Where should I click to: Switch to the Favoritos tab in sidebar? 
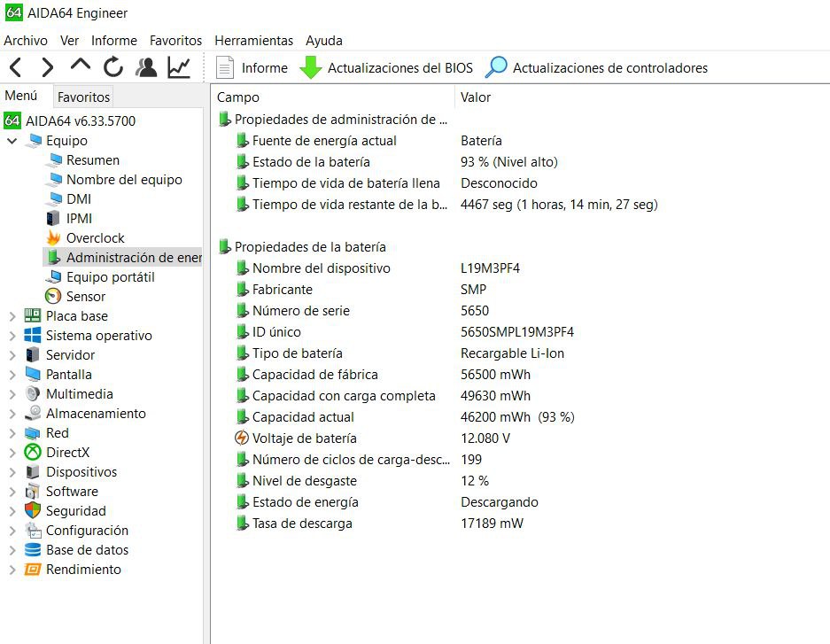(x=83, y=97)
